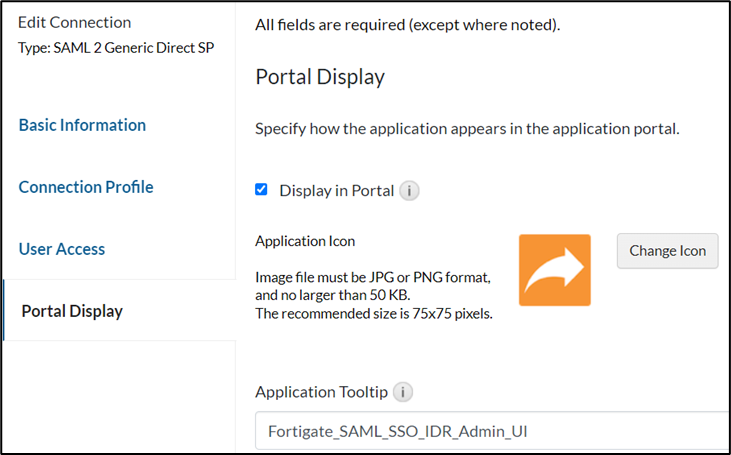The image size is (731, 455).
Task: Click the Application Tooltip label
Action: point(321,392)
